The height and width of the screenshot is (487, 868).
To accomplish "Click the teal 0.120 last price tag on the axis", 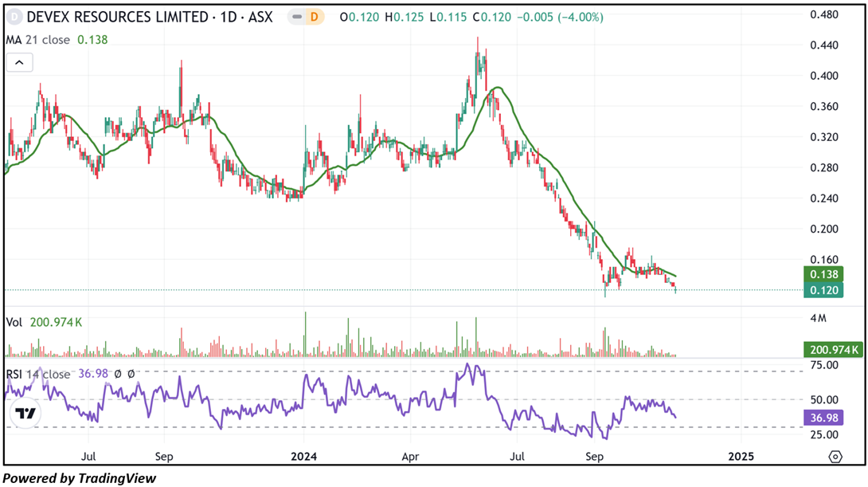I will [x=823, y=290].
